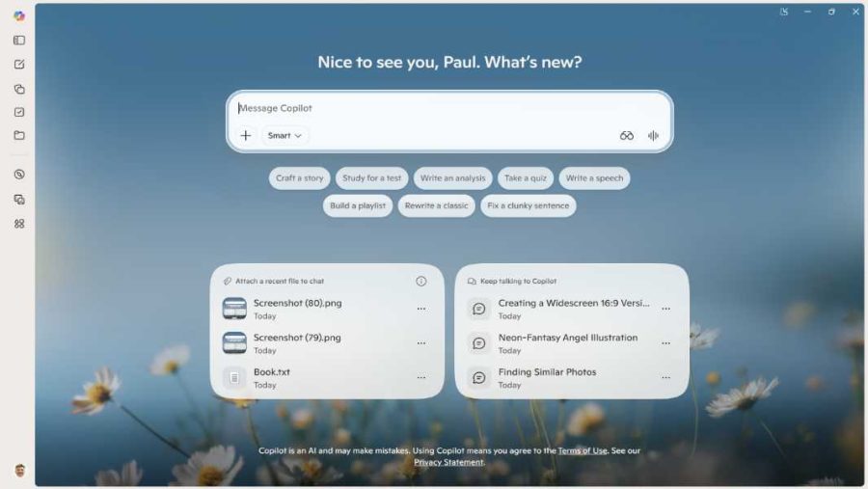This screenshot has height=489, width=868.
Task: Start voice chat with sound wave icon
Action: [653, 136]
